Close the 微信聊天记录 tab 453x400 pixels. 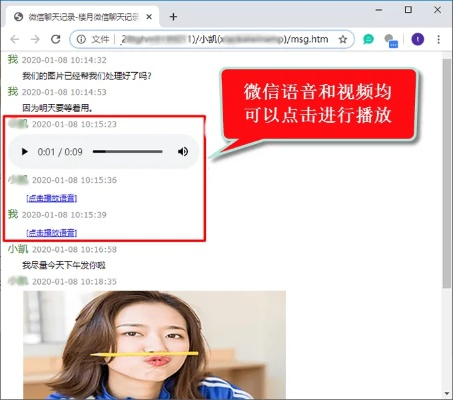pyautogui.click(x=149, y=17)
